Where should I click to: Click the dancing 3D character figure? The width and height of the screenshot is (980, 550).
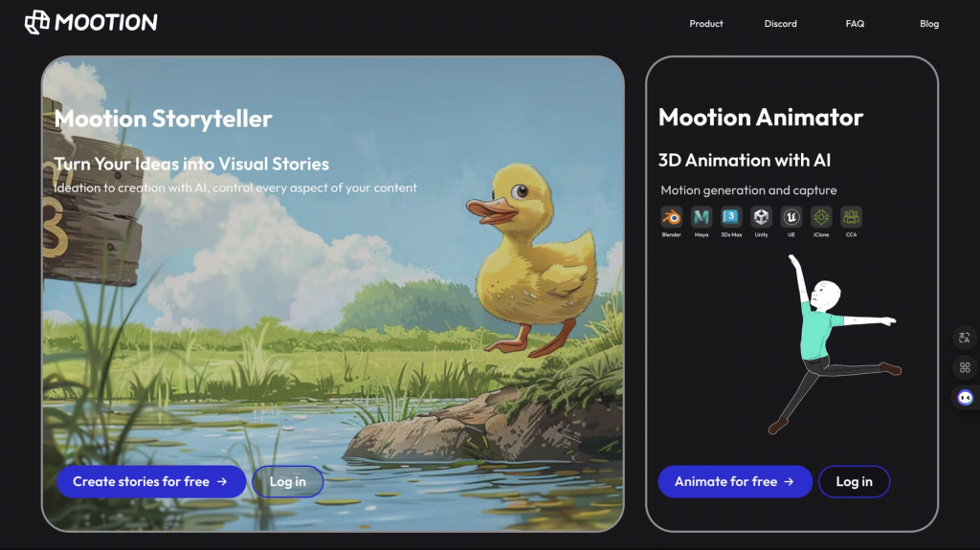[x=835, y=343]
